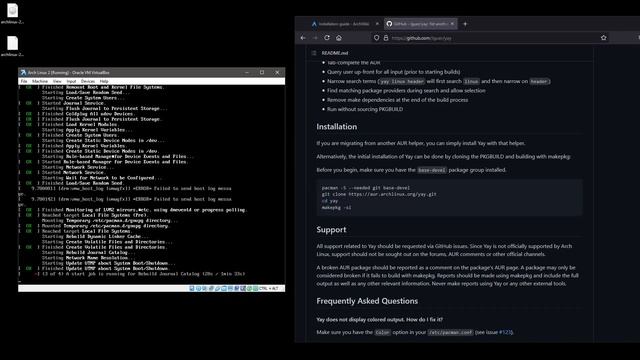640x360 pixels.
Task: Open the shield tracking protection icon
Action: pyautogui.click(x=376, y=38)
